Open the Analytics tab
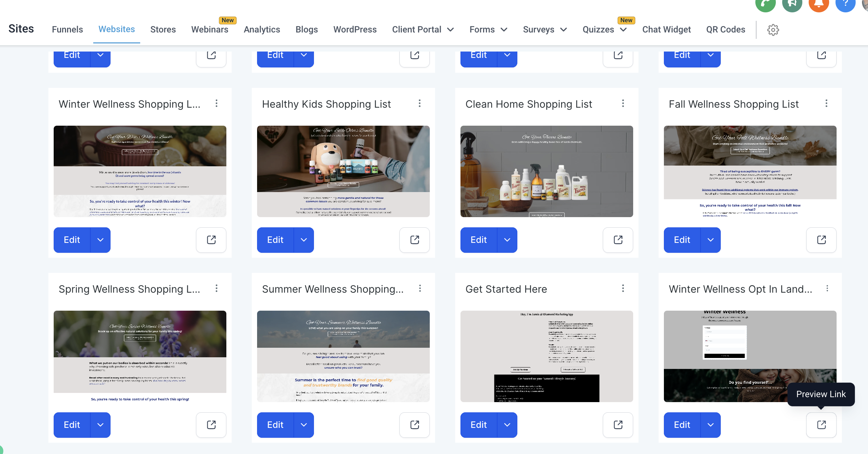The width and height of the screenshot is (868, 454). pos(262,29)
